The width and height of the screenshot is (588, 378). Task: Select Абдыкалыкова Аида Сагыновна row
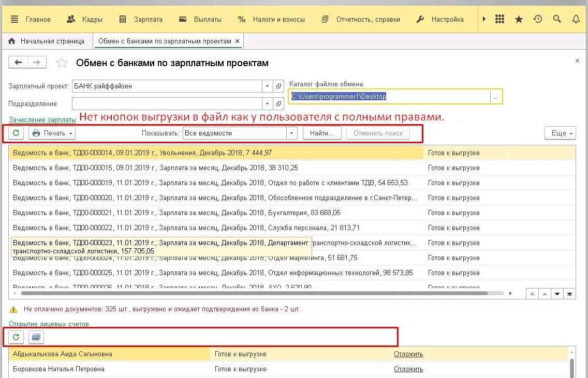[289, 354]
